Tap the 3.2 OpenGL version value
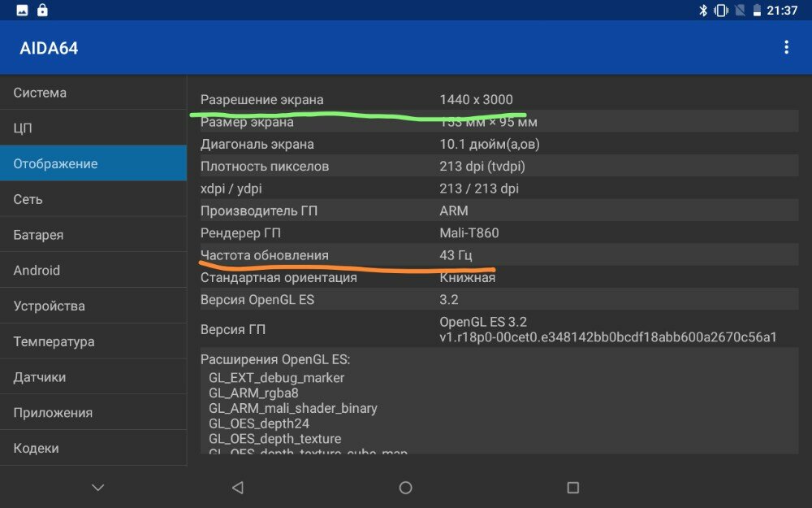Screen dimensions: 812x508 [448, 300]
